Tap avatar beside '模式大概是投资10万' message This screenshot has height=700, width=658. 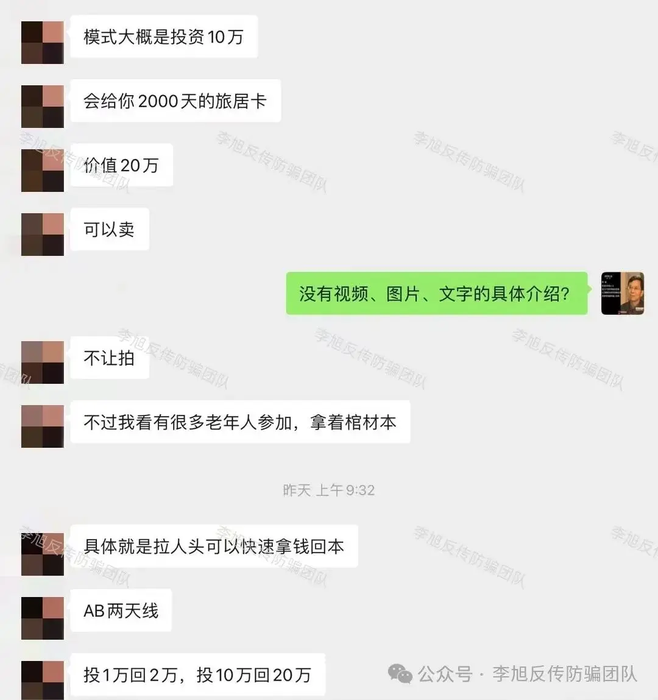coord(42,42)
